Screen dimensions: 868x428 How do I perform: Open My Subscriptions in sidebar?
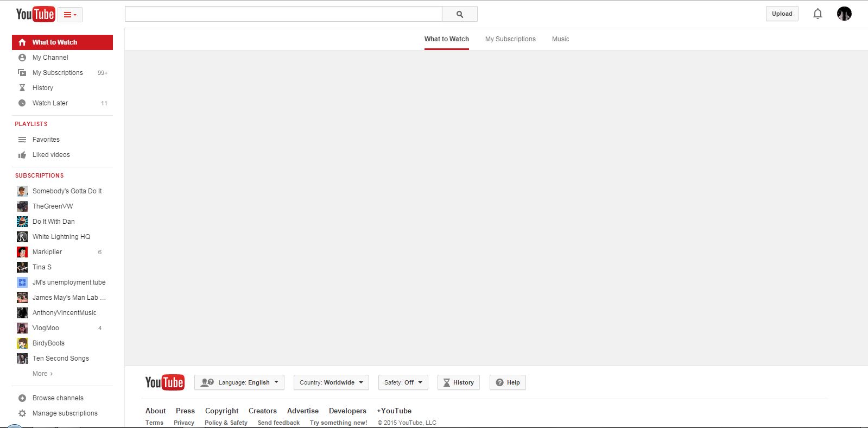pyautogui.click(x=62, y=73)
